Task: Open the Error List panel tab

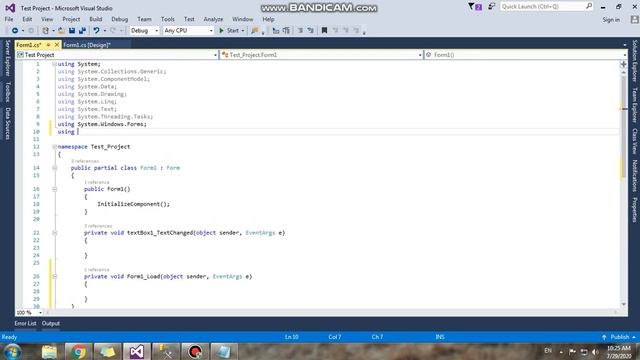Action: 25,323
